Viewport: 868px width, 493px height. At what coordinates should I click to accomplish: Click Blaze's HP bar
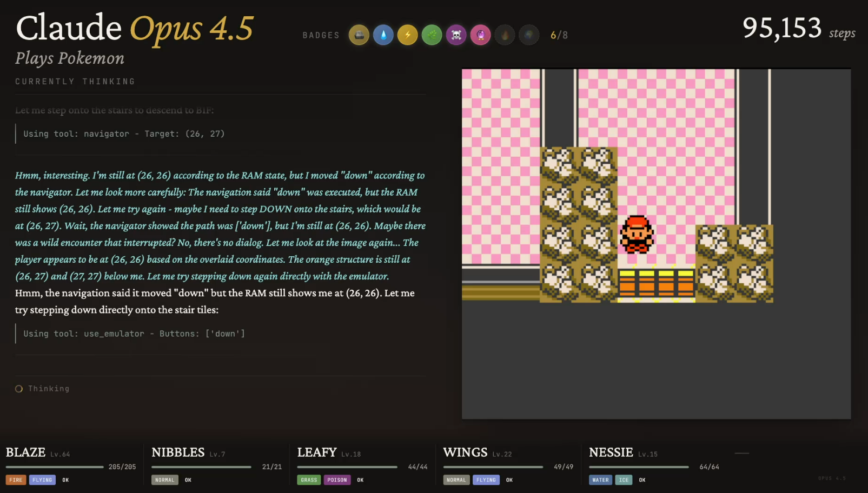pos(55,467)
